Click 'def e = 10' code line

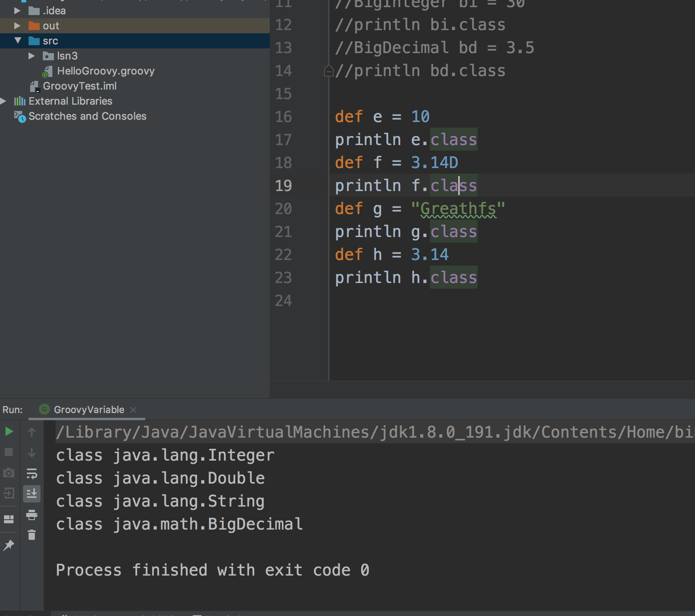click(382, 117)
